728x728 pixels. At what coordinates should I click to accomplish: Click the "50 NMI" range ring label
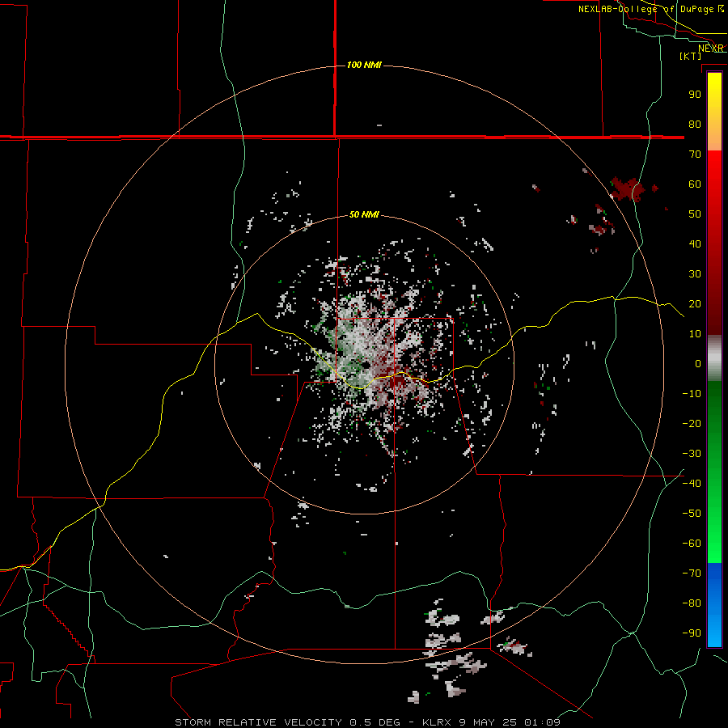pos(364,214)
